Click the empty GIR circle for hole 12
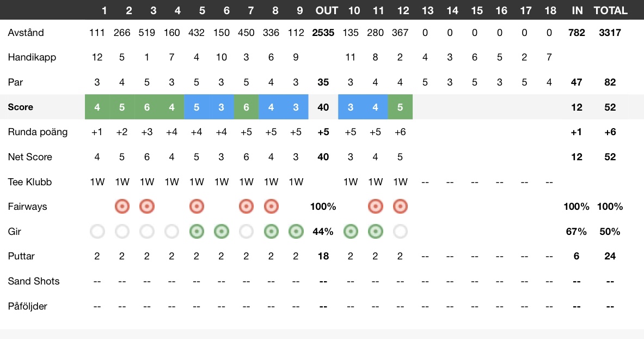 coord(400,232)
